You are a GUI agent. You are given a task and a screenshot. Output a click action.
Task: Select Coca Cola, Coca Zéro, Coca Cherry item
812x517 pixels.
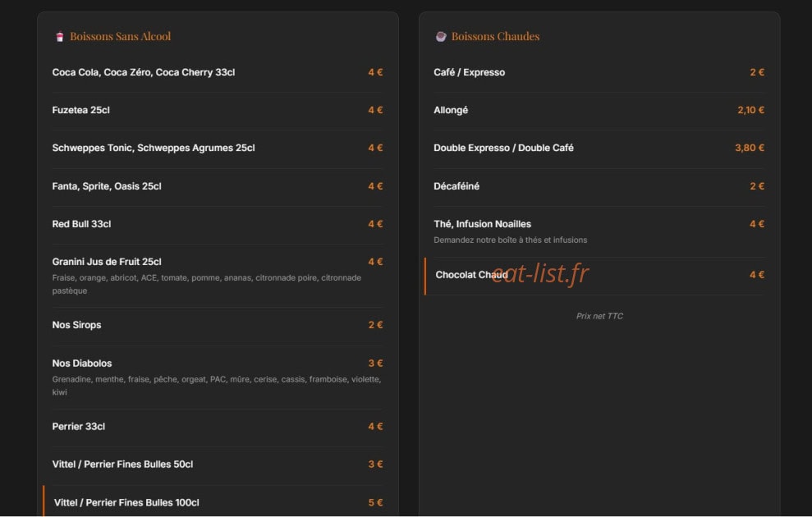coord(218,72)
